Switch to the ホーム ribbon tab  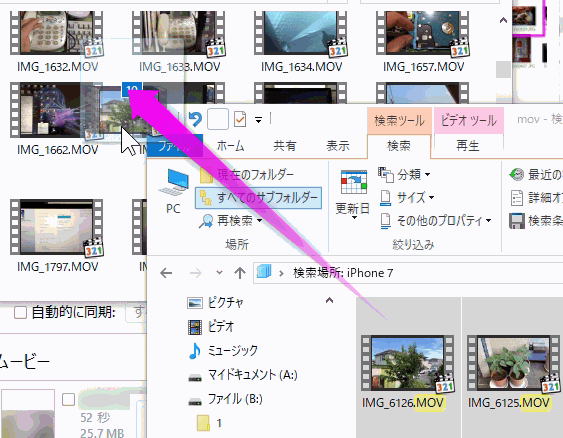231,146
